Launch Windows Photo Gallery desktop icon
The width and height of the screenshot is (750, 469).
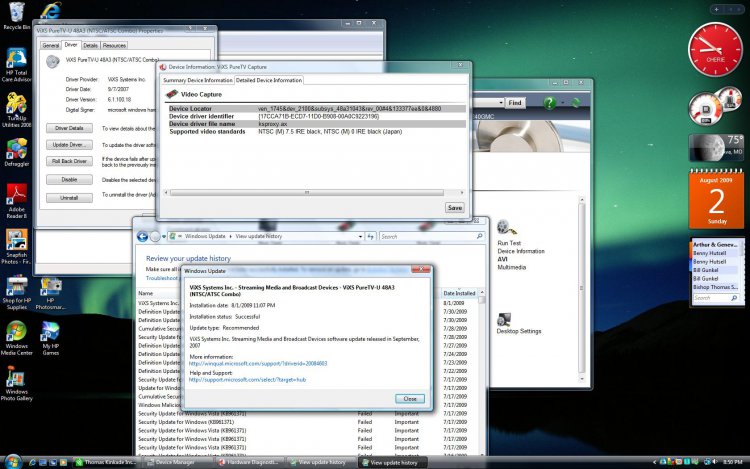[x=16, y=380]
